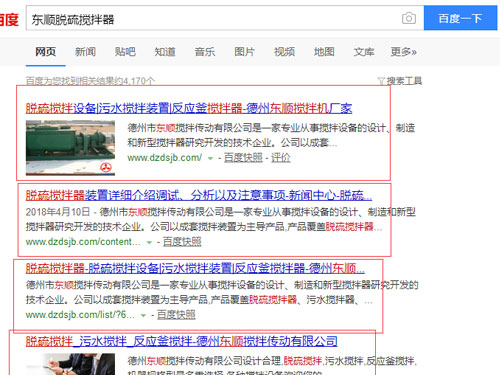The height and width of the screenshot is (375, 500).
Task: Click the funnel icon beside 搜索工具
Action: click(381, 81)
